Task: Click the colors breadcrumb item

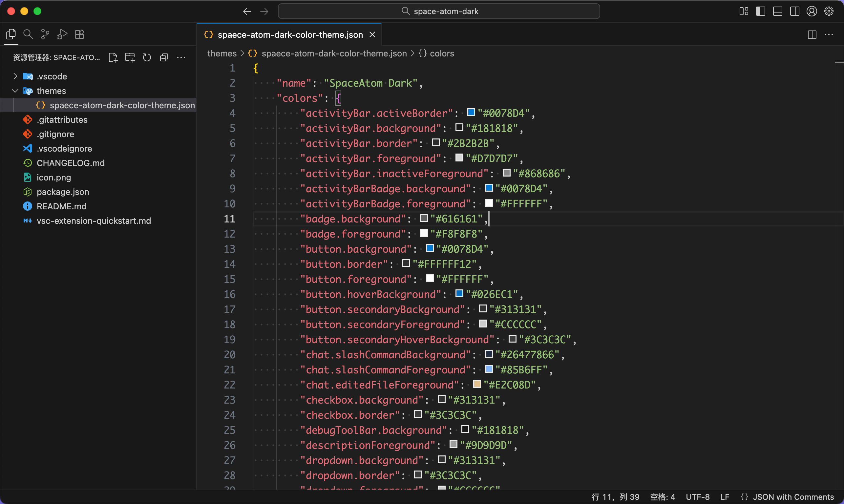Action: tap(442, 54)
